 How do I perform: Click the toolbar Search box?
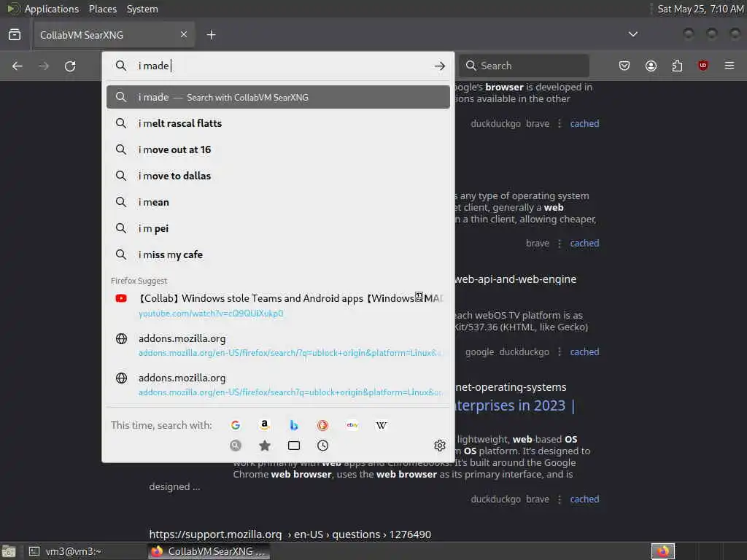(524, 66)
